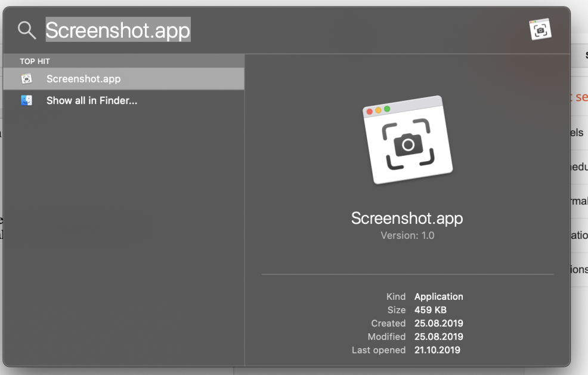Click the Kind value Application
This screenshot has height=375, width=588.
[x=438, y=297]
